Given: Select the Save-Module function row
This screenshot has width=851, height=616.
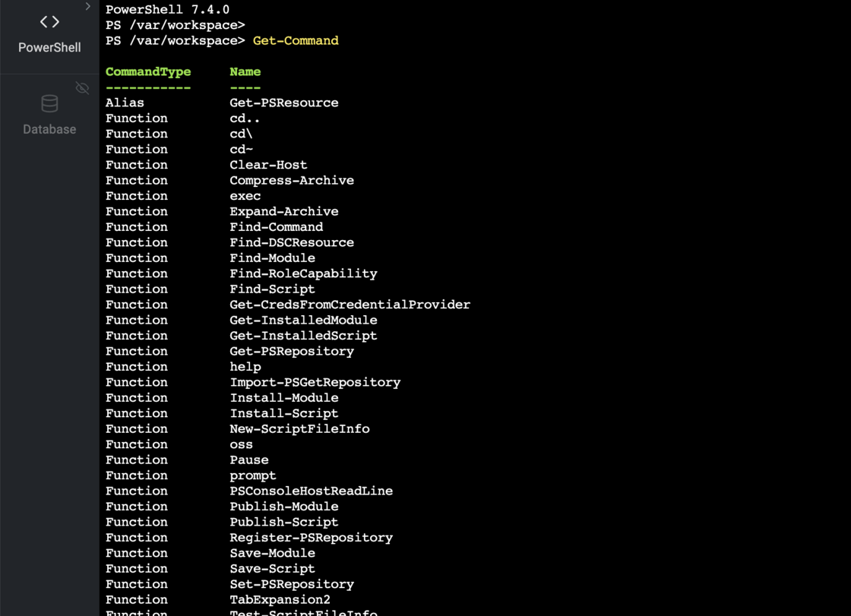Looking at the screenshot, I should click(x=272, y=553).
